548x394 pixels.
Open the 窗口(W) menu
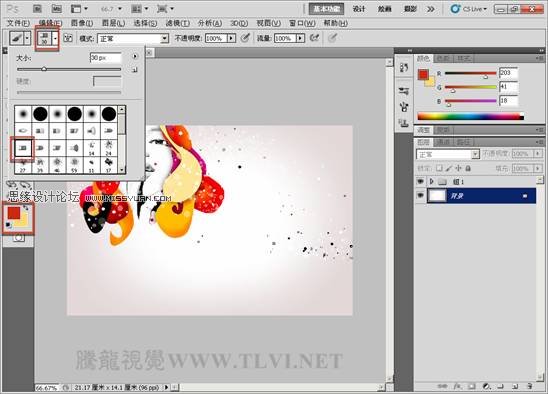[302, 23]
